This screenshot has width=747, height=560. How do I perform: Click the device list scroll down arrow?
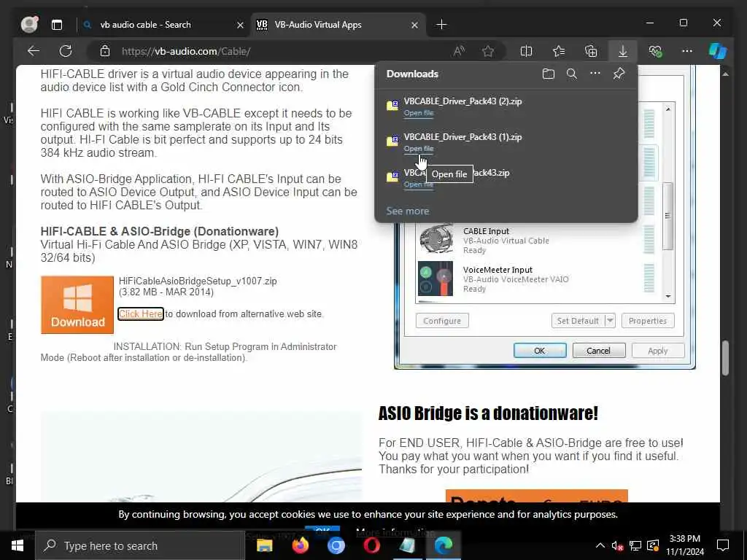pyautogui.click(x=668, y=296)
